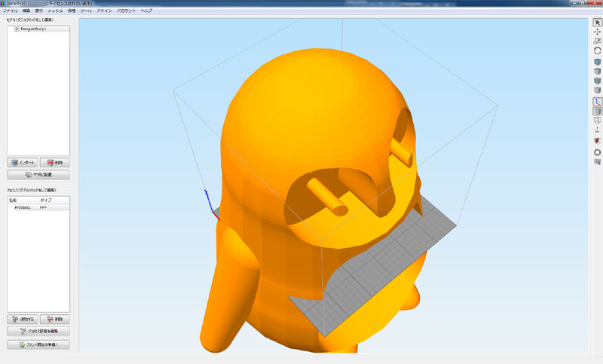This screenshot has width=603, height=364.
Task: Toggle wireframe model rendering
Action: pyautogui.click(x=597, y=120)
